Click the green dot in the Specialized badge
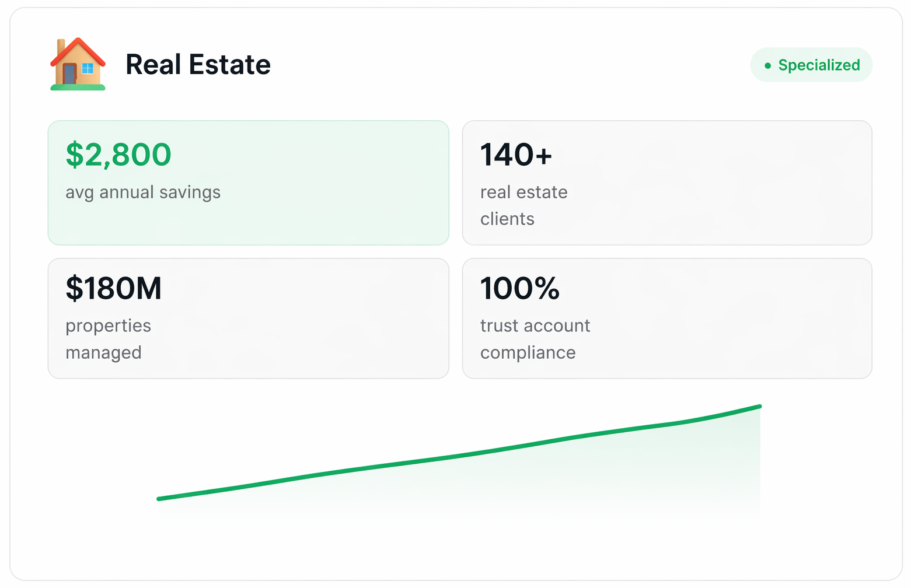Screen dimensions: 911x588 pos(767,65)
